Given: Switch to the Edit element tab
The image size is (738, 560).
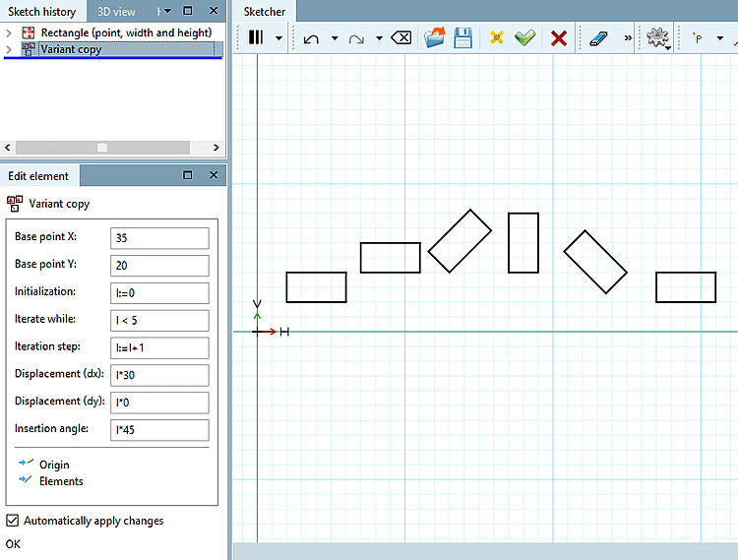Looking at the screenshot, I should [x=38, y=176].
